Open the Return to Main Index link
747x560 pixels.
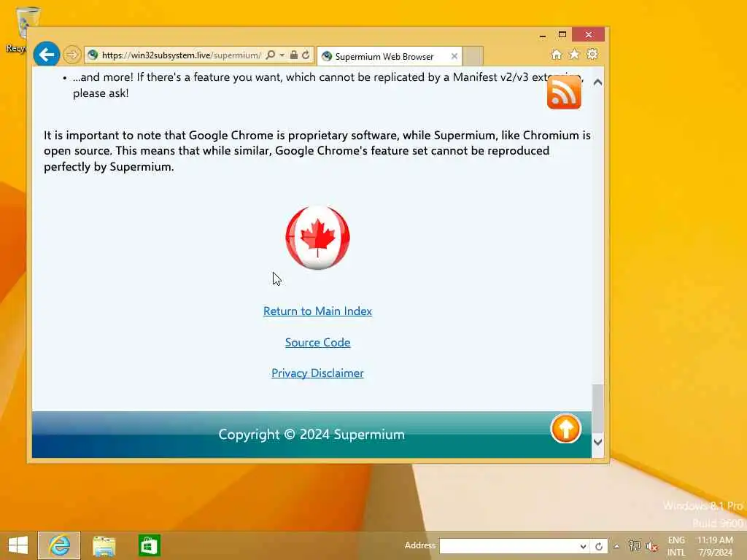click(317, 311)
